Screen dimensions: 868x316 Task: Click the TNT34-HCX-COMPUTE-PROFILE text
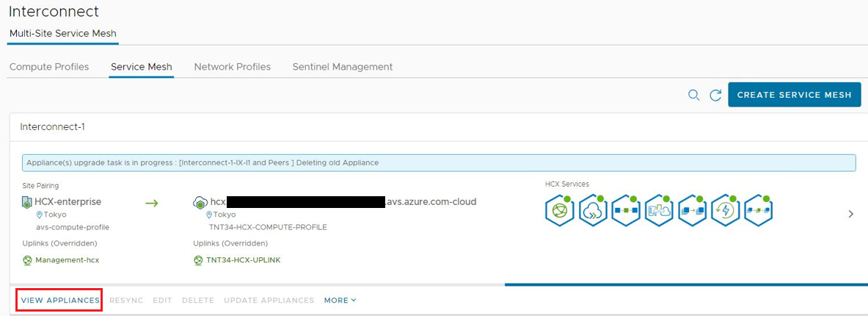[x=268, y=227]
